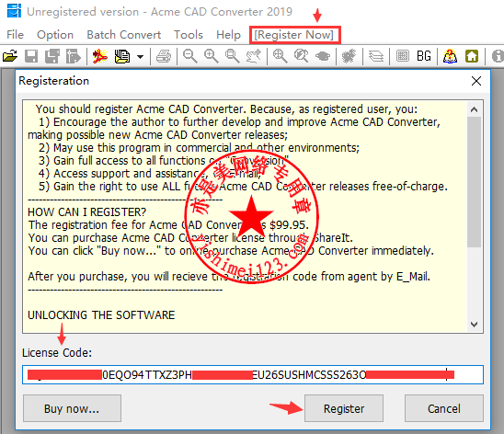Viewport: 504px width, 434px height.
Task: Click the grid display icon
Action: point(403,56)
